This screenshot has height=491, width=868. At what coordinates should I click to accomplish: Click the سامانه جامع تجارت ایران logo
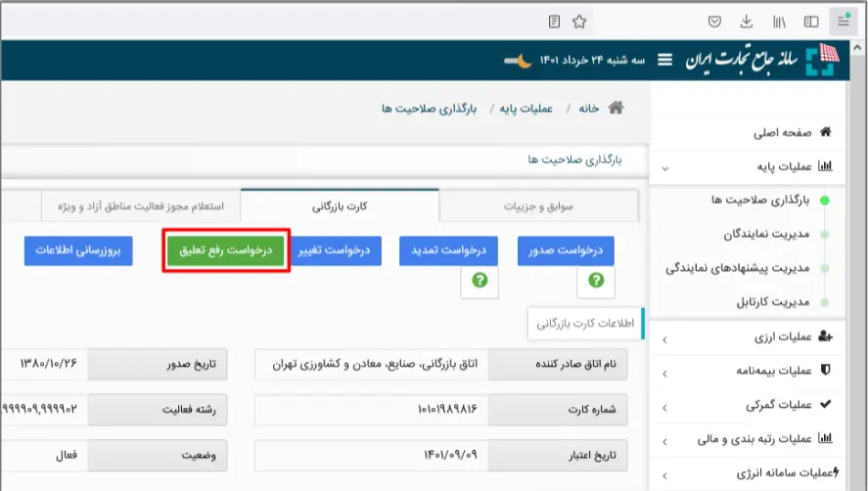click(x=762, y=60)
